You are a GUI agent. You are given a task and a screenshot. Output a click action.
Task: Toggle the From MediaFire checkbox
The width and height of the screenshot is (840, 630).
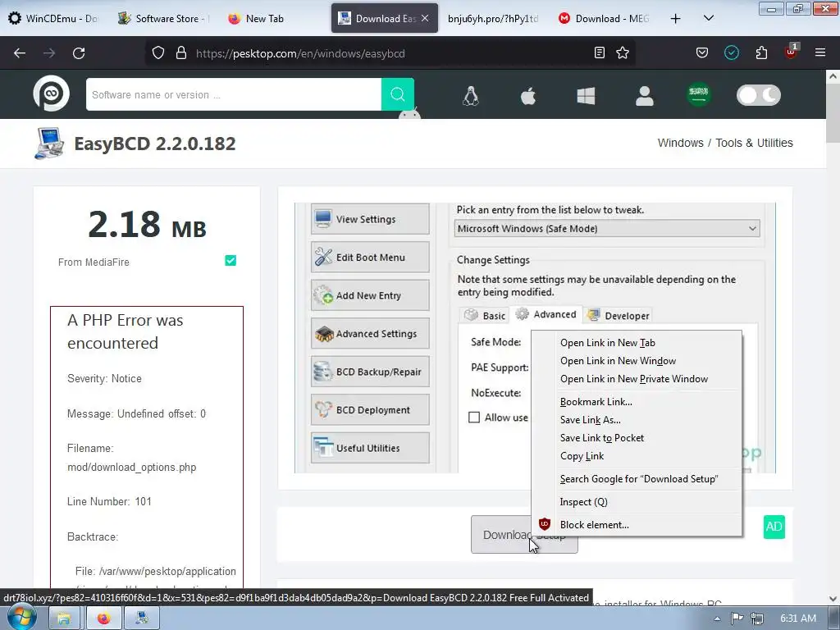[x=231, y=260]
